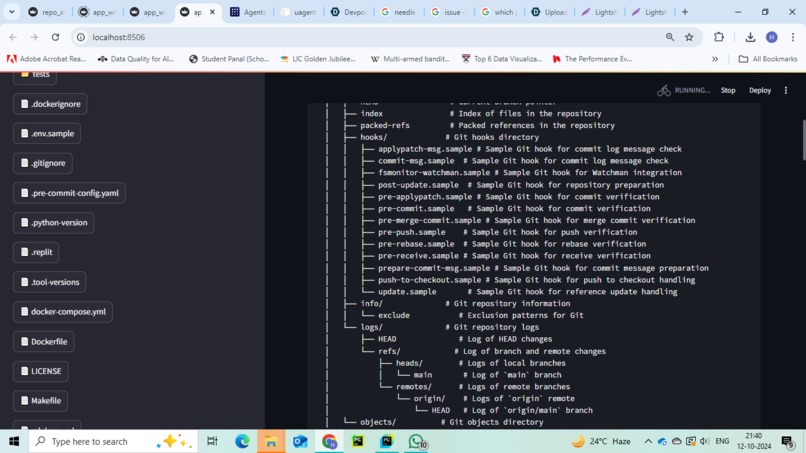Open Chrome profile avatar H
This screenshot has height=453, width=806.
[x=772, y=37]
